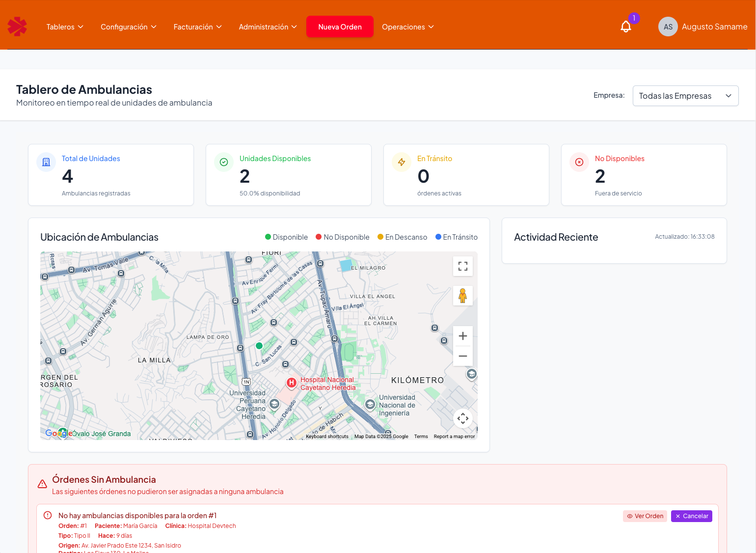Open the Empresa selector Todas las Empresas
756x553 pixels.
pos(685,96)
